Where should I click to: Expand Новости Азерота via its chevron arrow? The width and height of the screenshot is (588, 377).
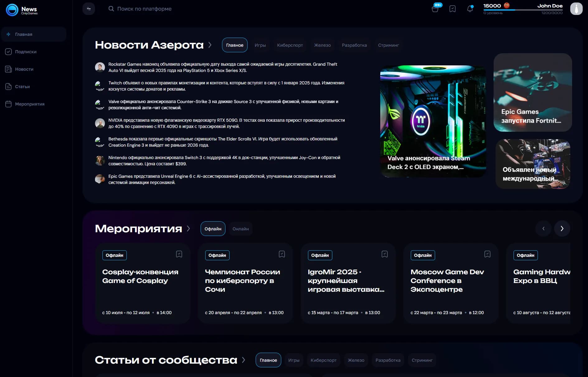pos(211,45)
